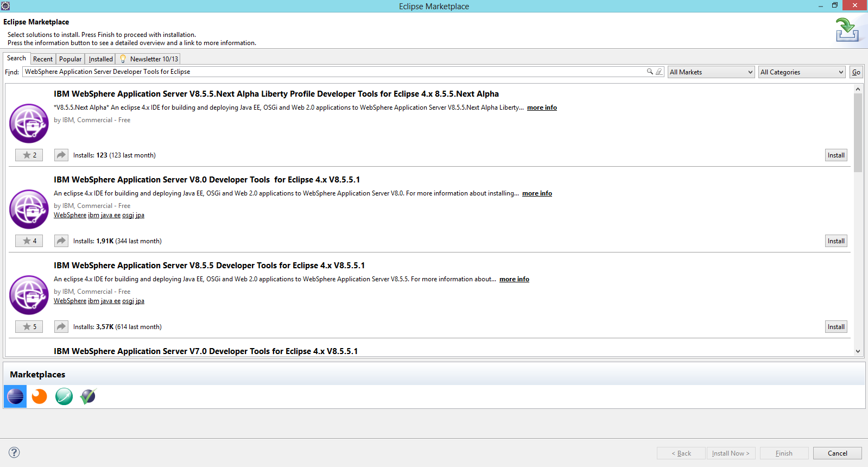
Task: Click more info for V8.5.5.Next Alpha entry
Action: click(x=542, y=108)
